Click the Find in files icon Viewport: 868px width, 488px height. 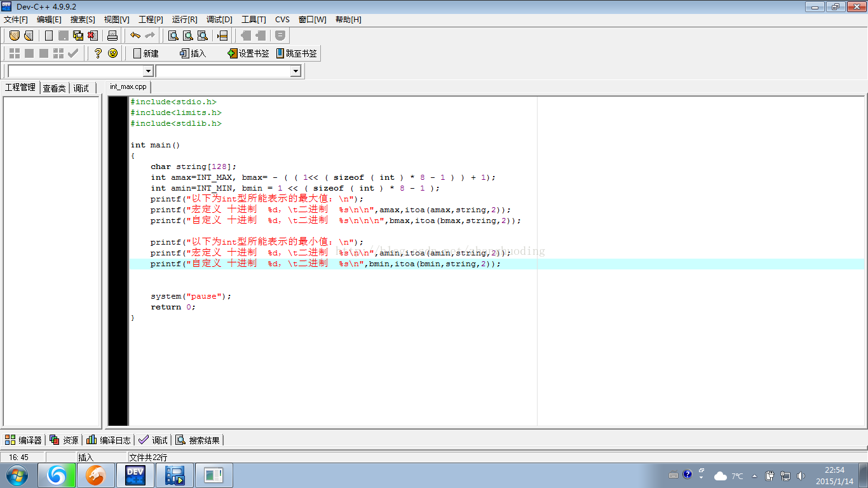click(x=202, y=36)
